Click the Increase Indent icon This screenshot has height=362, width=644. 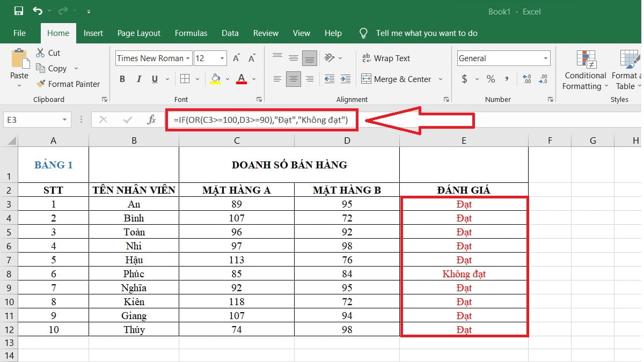click(345, 79)
